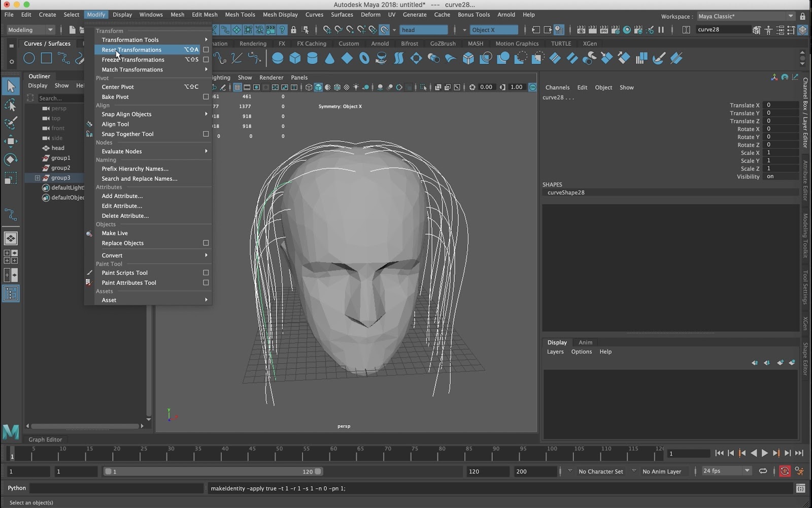
Task: Click the Translate X value field
Action: click(x=781, y=105)
